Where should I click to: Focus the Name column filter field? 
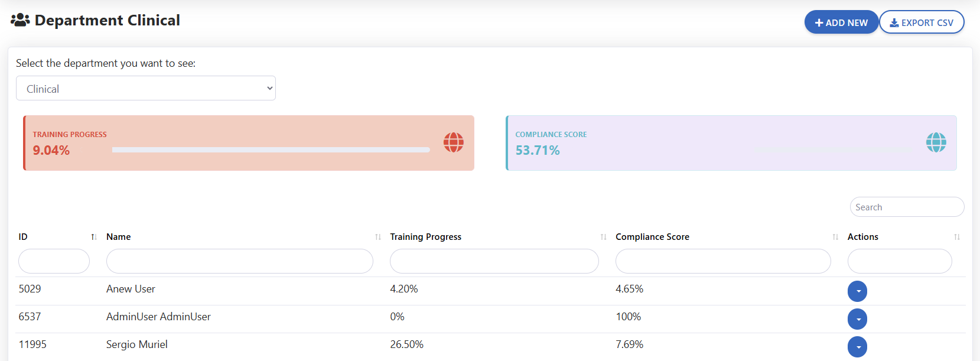[239, 261]
